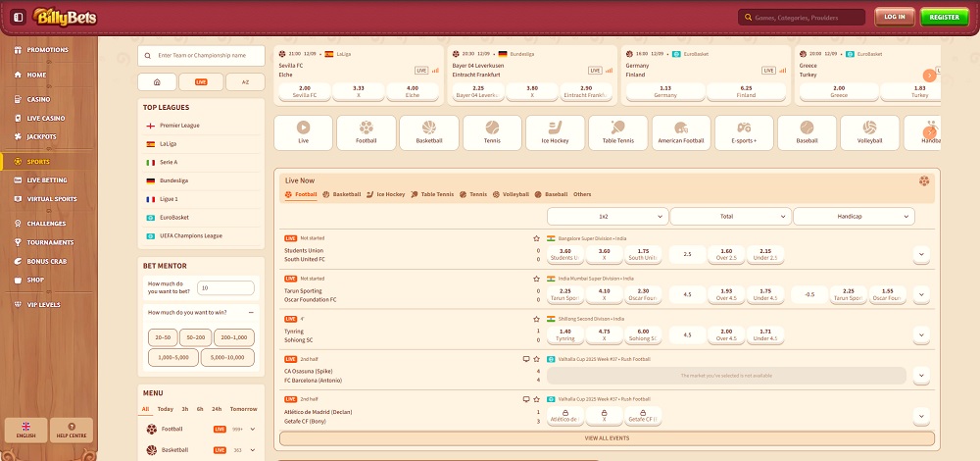Select the Tomorrow tab in Menu
Viewport: 980px width, 461px height.
(x=243, y=409)
